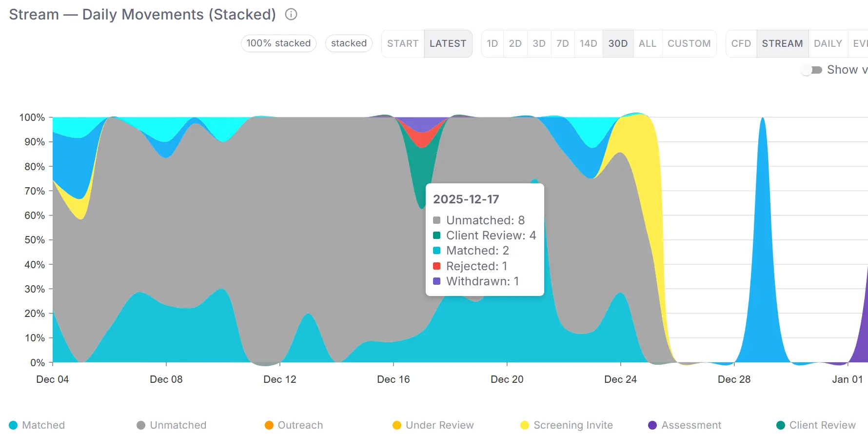The height and width of the screenshot is (434, 868).
Task: Switch to the DAILY tab
Action: point(828,43)
